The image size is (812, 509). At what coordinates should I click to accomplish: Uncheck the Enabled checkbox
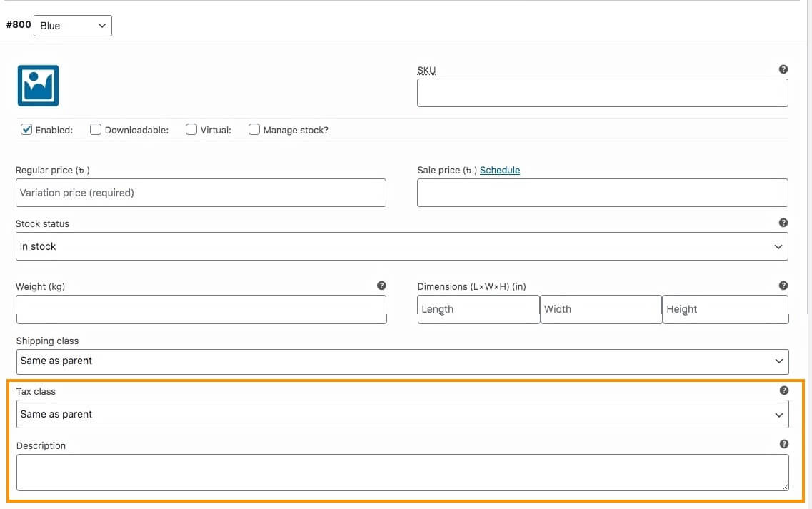click(26, 129)
